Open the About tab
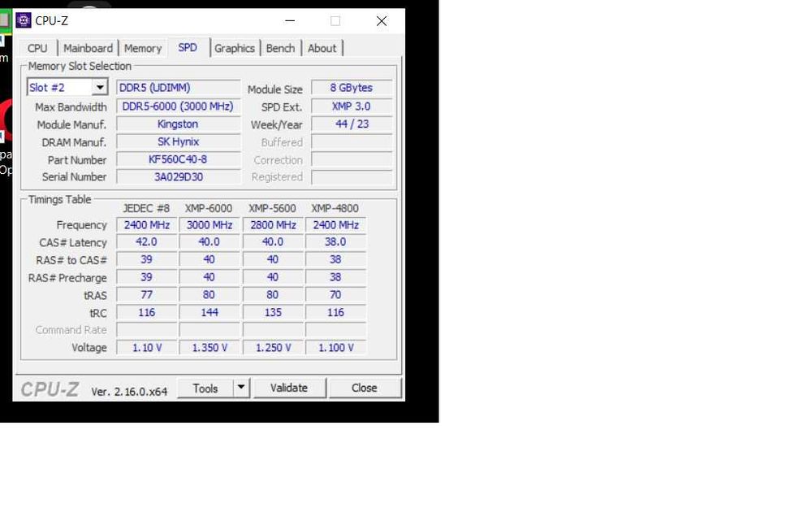The height and width of the screenshot is (508, 812). coord(322,48)
